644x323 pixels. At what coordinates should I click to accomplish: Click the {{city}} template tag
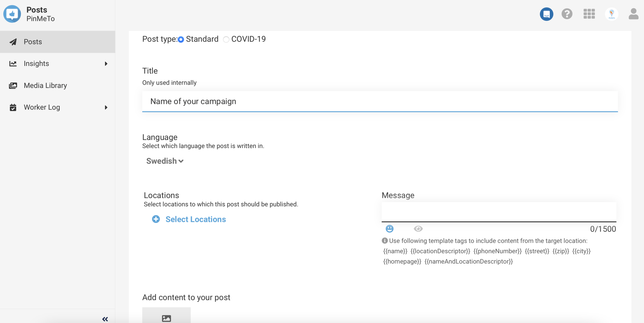pos(581,251)
